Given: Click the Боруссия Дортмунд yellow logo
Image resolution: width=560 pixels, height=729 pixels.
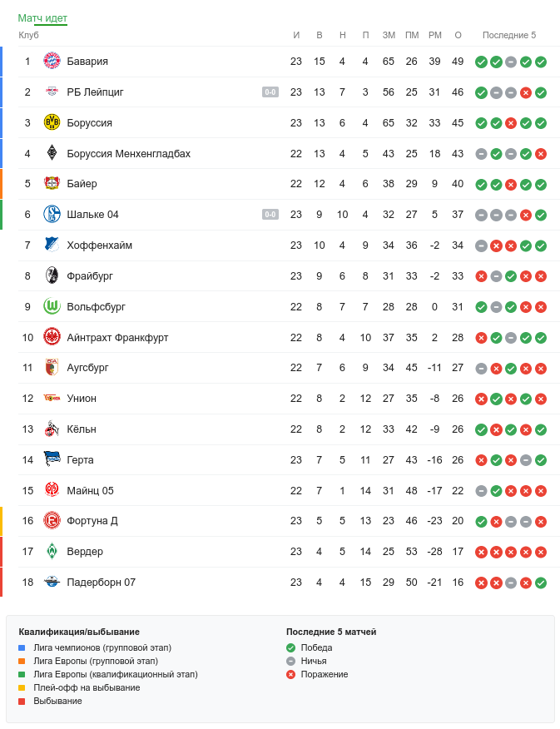Looking at the screenshot, I should [52, 123].
